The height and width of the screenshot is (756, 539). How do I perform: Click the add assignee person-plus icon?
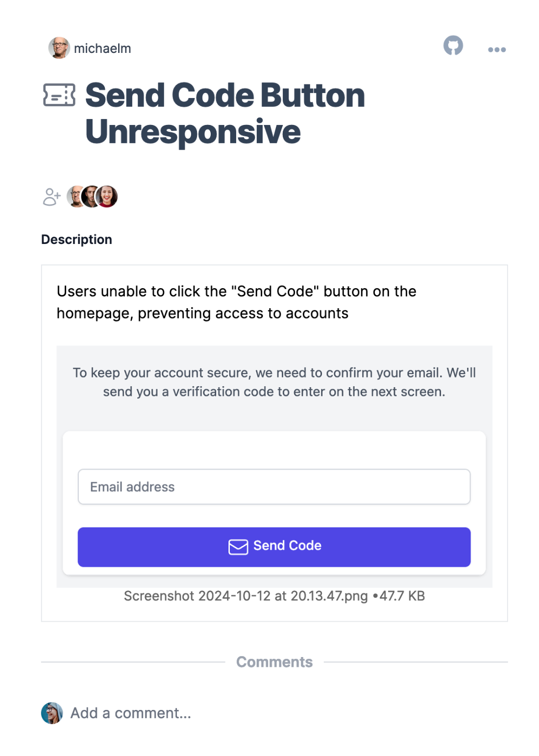52,197
